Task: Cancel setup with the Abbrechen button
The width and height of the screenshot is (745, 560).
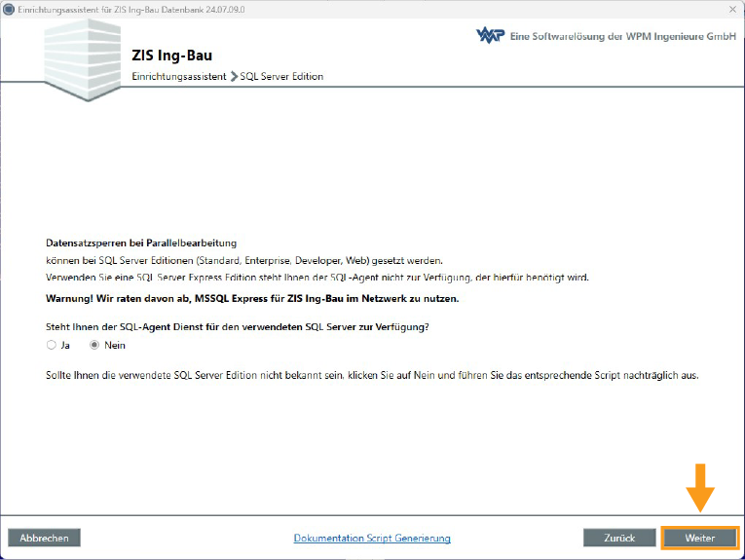Action: (44, 538)
